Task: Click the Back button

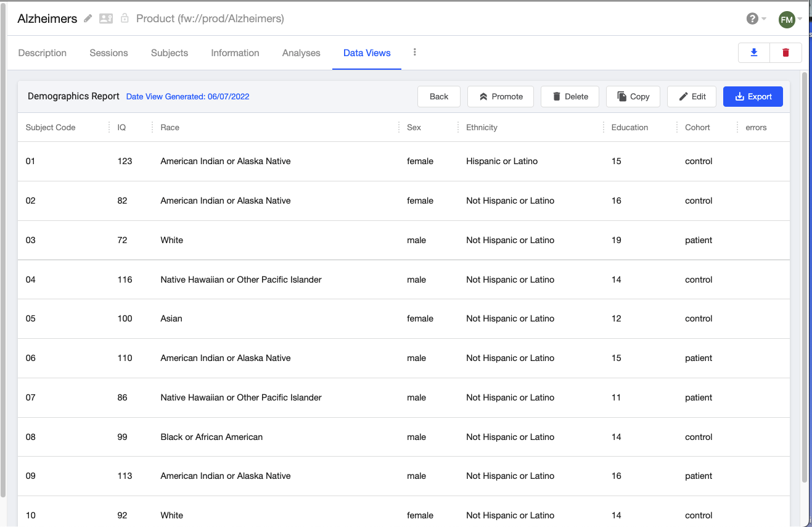Action: point(438,96)
